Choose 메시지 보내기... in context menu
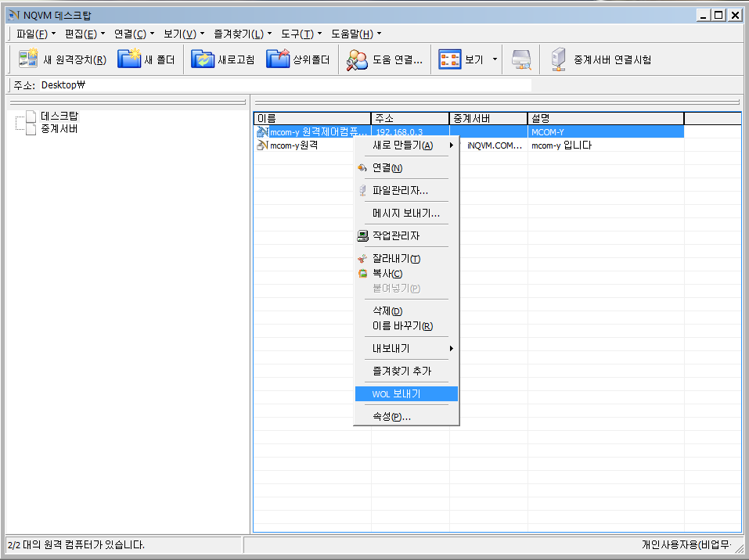 click(x=406, y=214)
